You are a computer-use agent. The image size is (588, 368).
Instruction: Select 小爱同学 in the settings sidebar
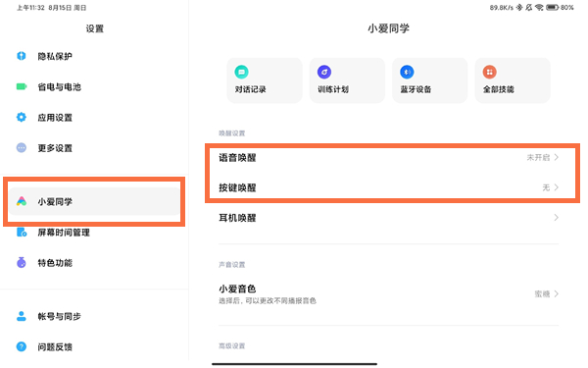pos(94,201)
